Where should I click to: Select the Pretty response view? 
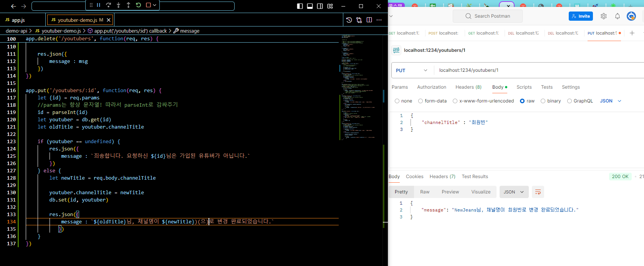click(x=401, y=192)
